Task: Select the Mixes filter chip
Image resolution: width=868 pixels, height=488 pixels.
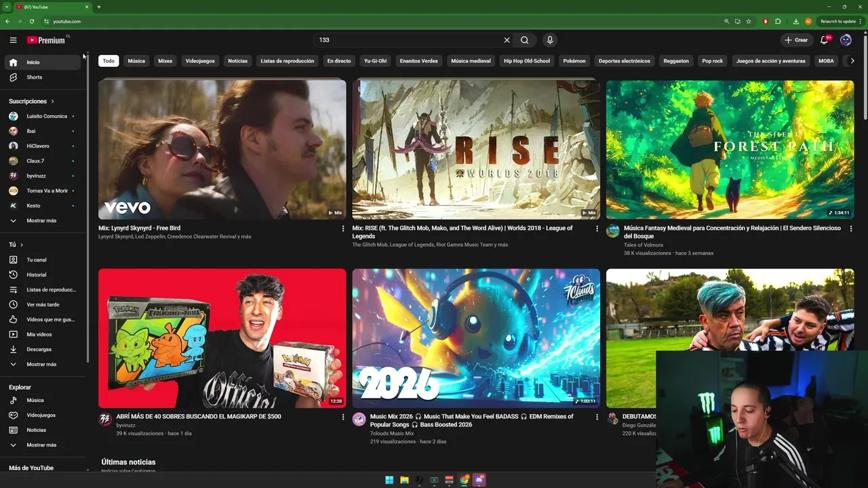Action: [x=165, y=61]
